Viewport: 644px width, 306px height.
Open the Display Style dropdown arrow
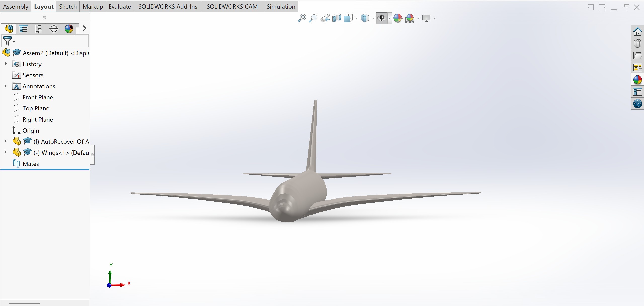click(x=373, y=18)
